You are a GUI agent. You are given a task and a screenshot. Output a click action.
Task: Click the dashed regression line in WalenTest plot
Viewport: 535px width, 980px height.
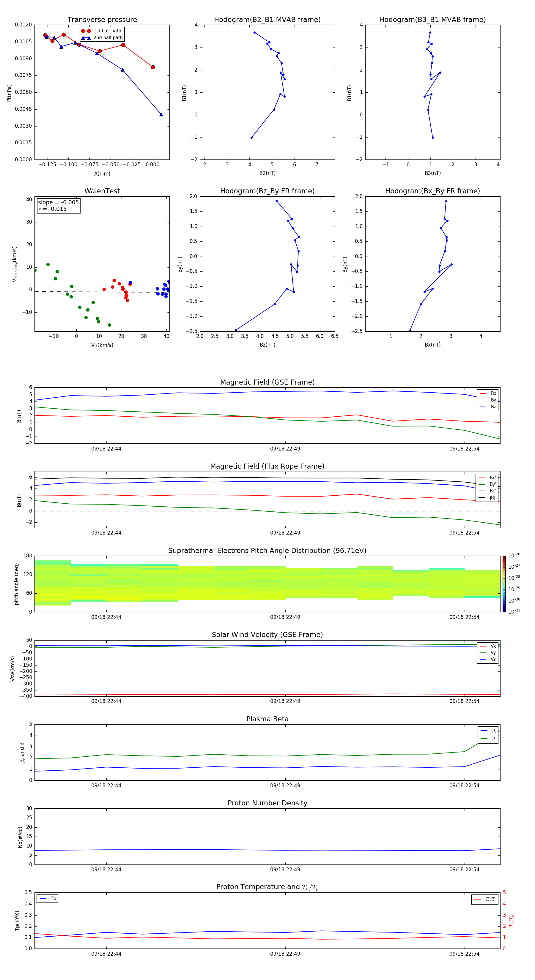(x=102, y=292)
